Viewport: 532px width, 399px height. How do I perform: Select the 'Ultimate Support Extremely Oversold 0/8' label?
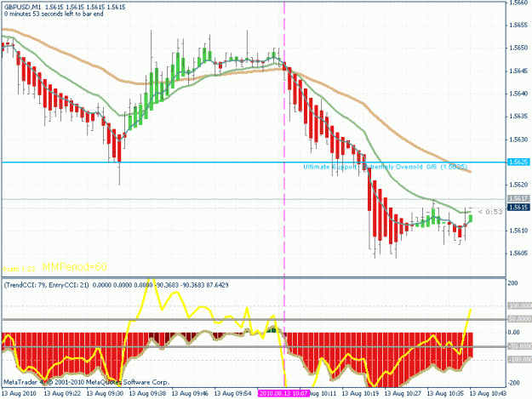click(x=386, y=167)
